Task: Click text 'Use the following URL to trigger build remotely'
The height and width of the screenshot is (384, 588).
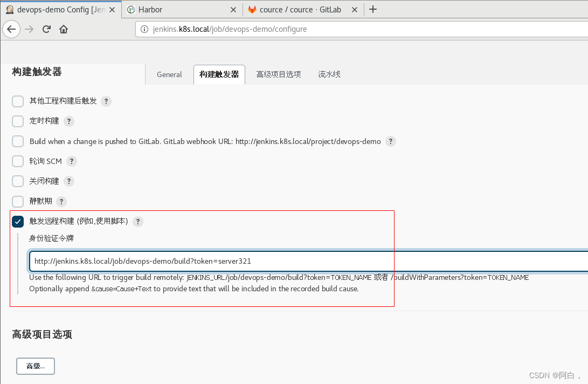Action: pos(107,278)
